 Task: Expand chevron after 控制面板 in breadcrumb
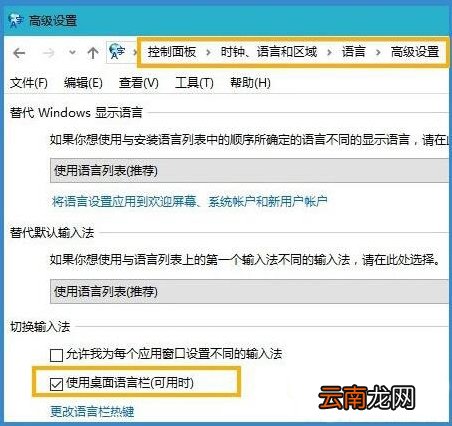(208, 52)
